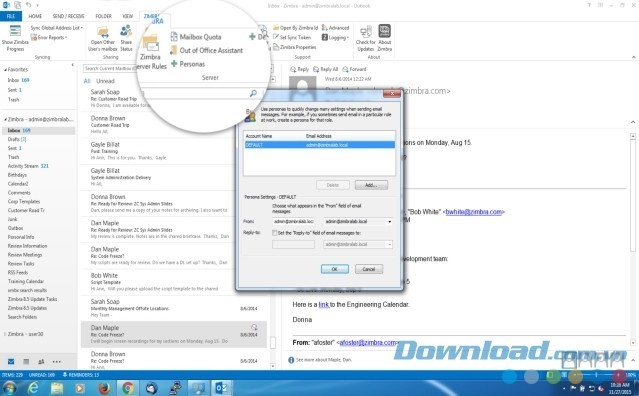Open About Zimbra

click(385, 38)
